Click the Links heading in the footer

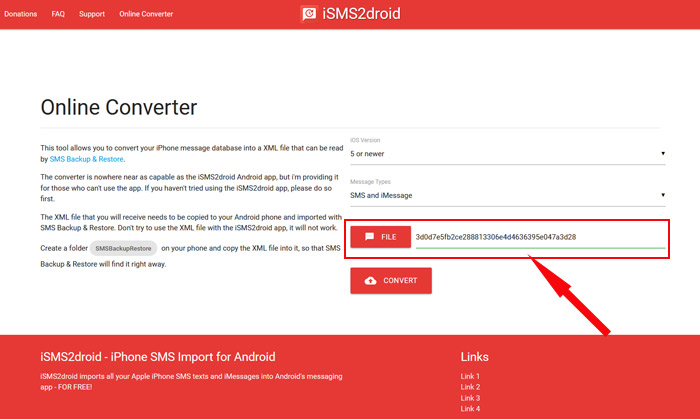pyautogui.click(x=475, y=357)
